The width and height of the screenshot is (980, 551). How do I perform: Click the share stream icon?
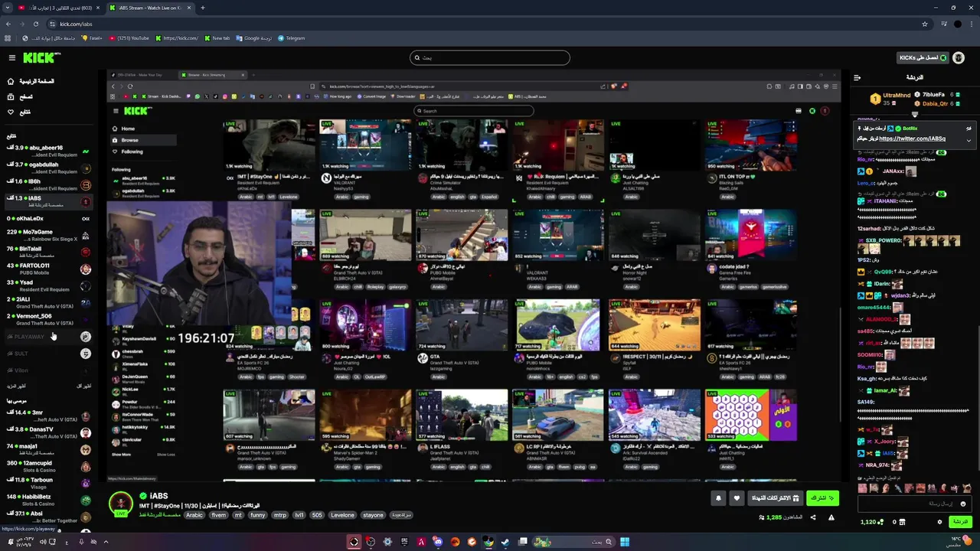point(813,517)
